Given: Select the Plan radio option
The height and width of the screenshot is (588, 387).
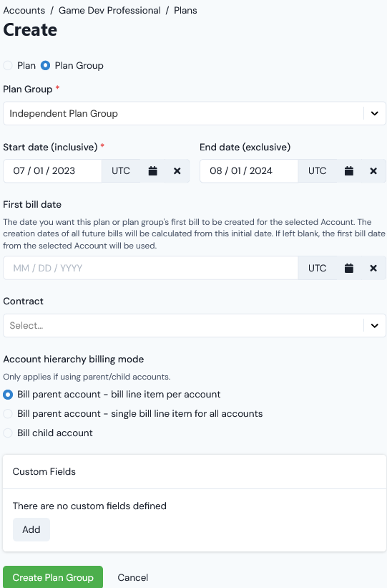Looking at the screenshot, I should tap(8, 66).
